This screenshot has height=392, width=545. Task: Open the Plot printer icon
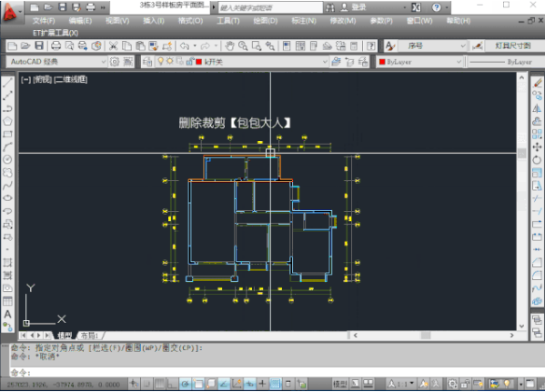56,45
